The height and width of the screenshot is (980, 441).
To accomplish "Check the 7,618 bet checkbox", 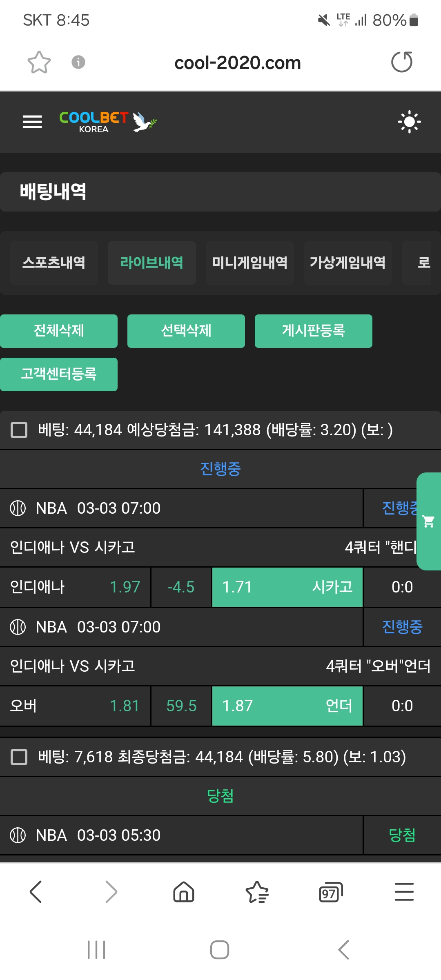I will (x=19, y=757).
